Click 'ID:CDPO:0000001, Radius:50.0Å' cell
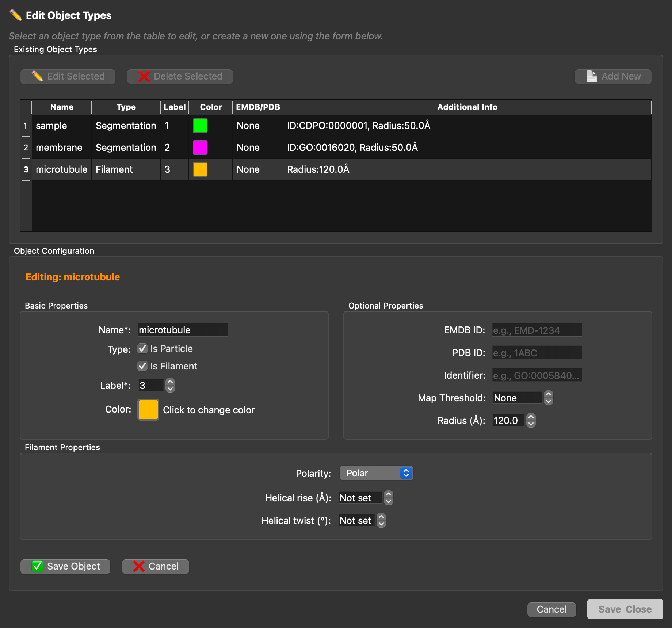Screen dimensions: 672x628 click(467, 126)
